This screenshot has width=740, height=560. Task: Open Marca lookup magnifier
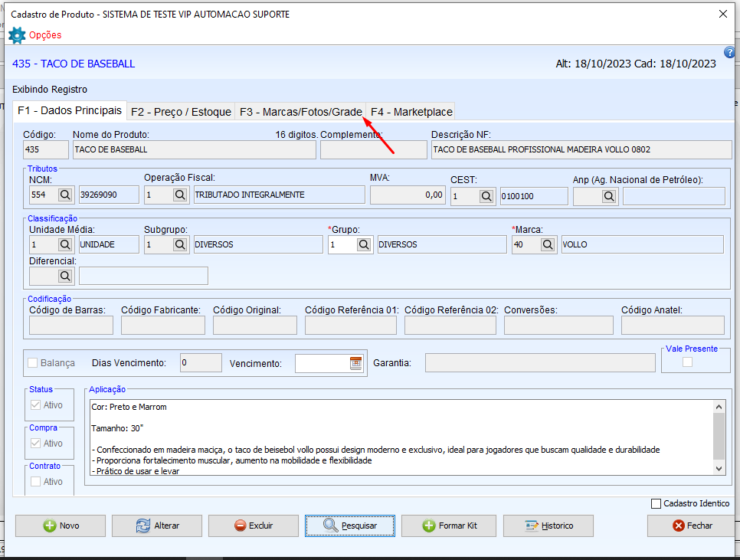pyautogui.click(x=548, y=244)
